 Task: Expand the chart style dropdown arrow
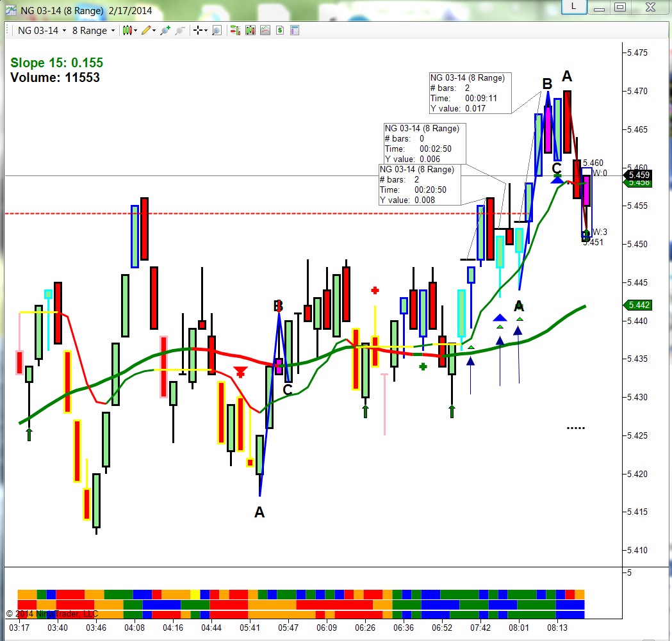tap(135, 31)
